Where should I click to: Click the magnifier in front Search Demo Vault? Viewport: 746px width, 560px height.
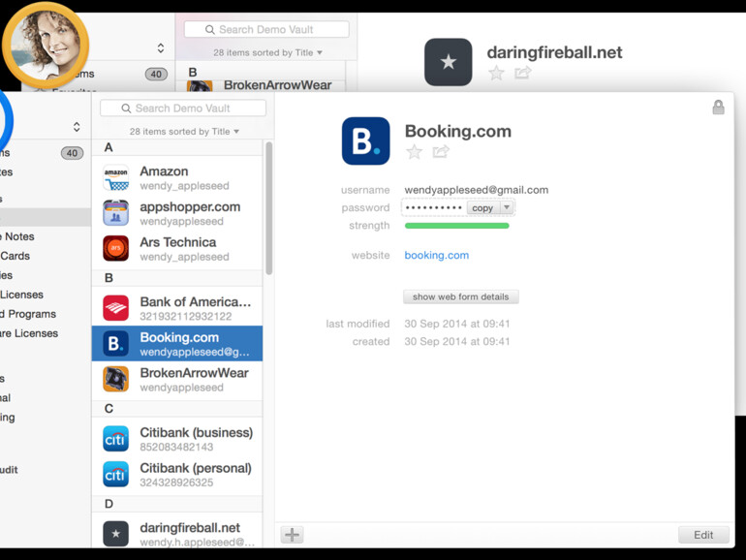126,109
